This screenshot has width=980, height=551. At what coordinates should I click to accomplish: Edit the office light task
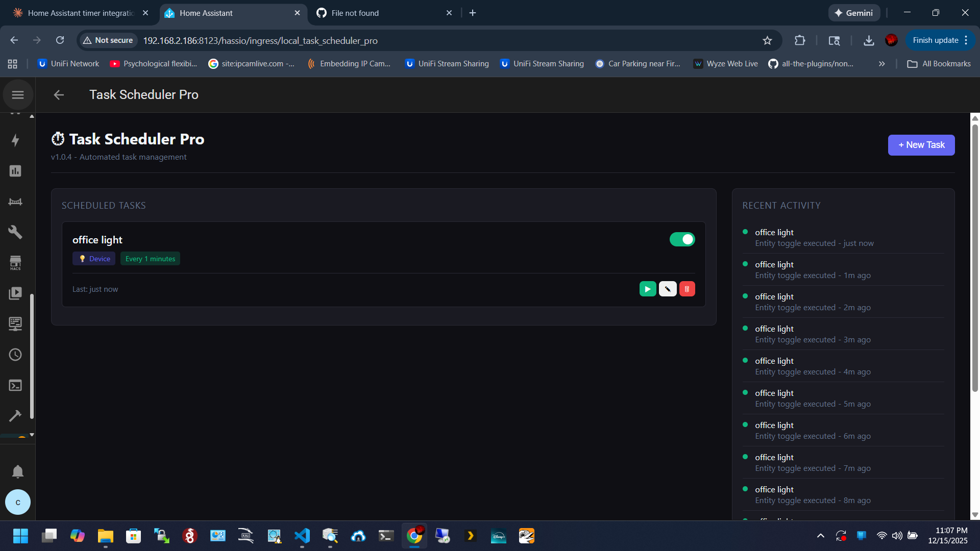668,289
